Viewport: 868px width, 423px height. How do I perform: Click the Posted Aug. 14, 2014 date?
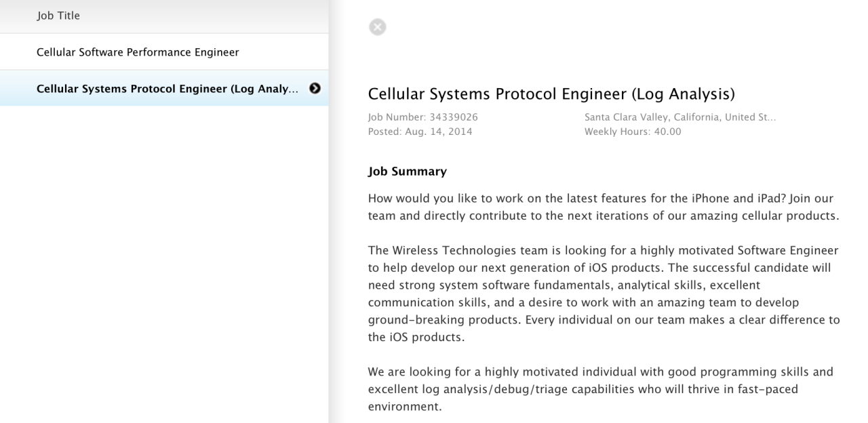tap(420, 132)
